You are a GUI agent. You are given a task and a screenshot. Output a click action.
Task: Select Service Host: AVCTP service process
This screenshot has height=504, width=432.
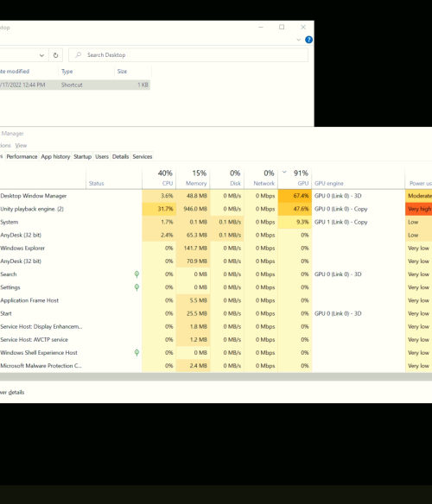pos(216,340)
